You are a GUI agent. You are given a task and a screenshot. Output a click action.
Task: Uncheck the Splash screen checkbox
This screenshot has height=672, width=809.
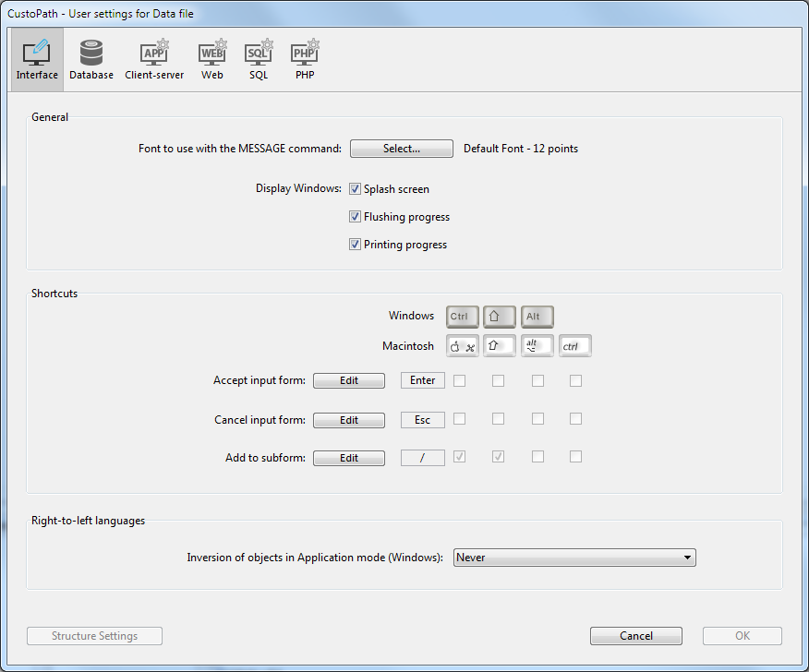coord(356,189)
